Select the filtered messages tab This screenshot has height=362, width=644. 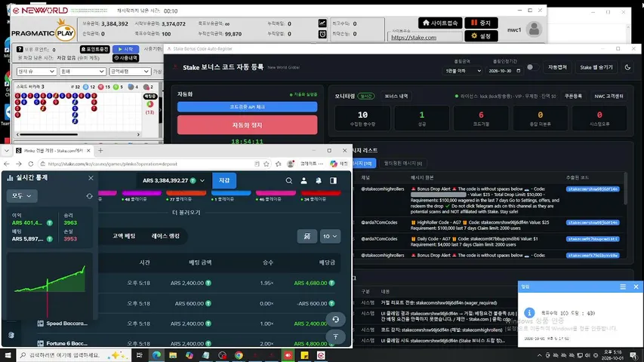[x=402, y=164]
